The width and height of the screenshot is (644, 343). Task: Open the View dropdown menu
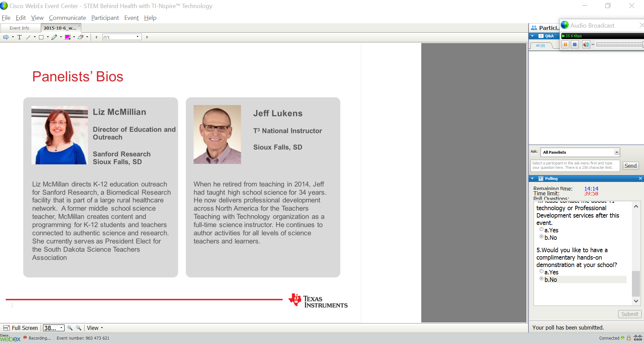point(95,328)
